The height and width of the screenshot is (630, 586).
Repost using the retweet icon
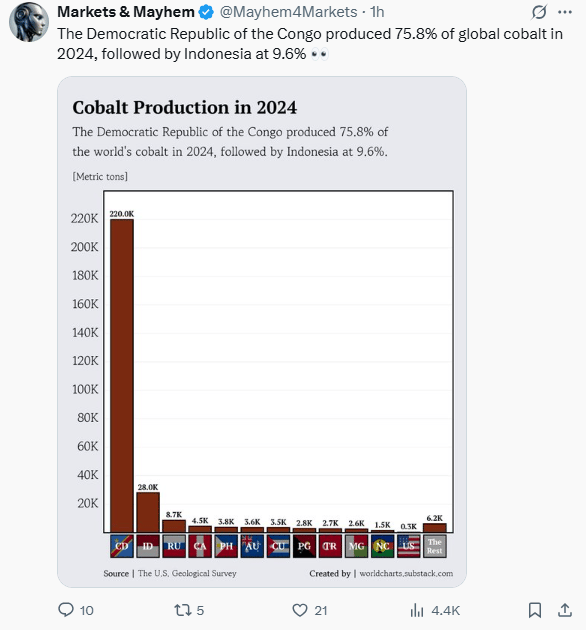(x=182, y=610)
